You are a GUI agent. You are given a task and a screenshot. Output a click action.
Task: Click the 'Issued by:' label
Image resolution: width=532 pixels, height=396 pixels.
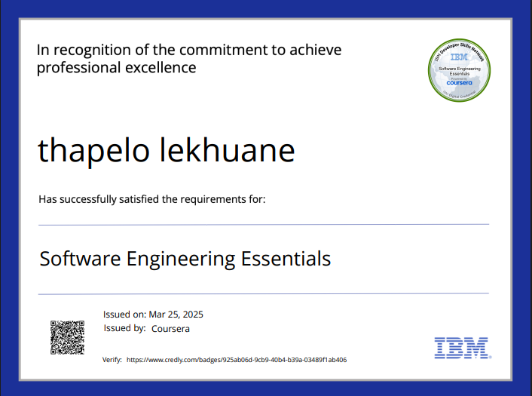pyautogui.click(x=124, y=329)
